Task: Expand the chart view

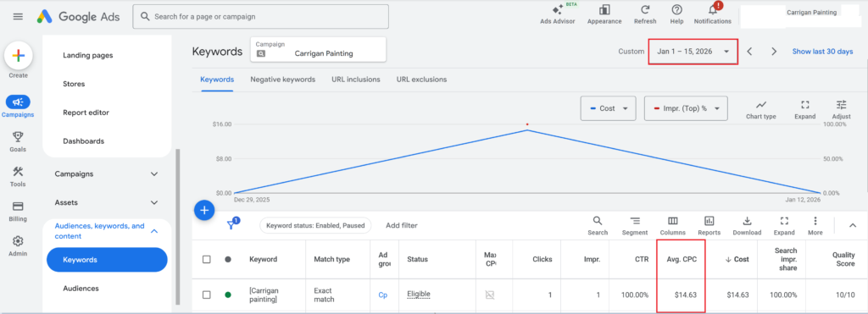Action: tap(805, 109)
